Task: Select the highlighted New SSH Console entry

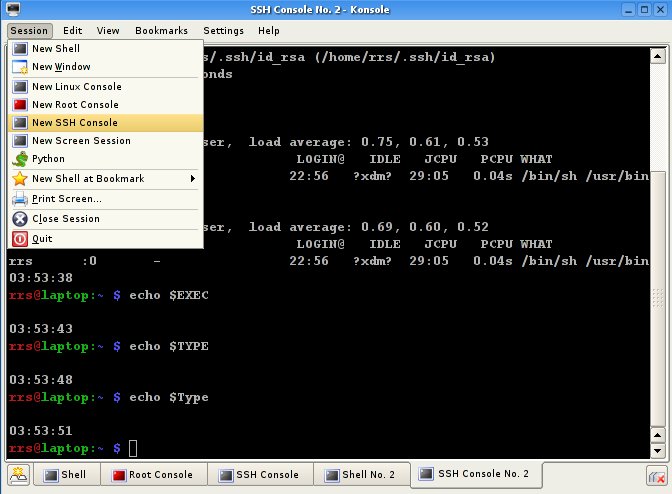Action: [x=105, y=123]
